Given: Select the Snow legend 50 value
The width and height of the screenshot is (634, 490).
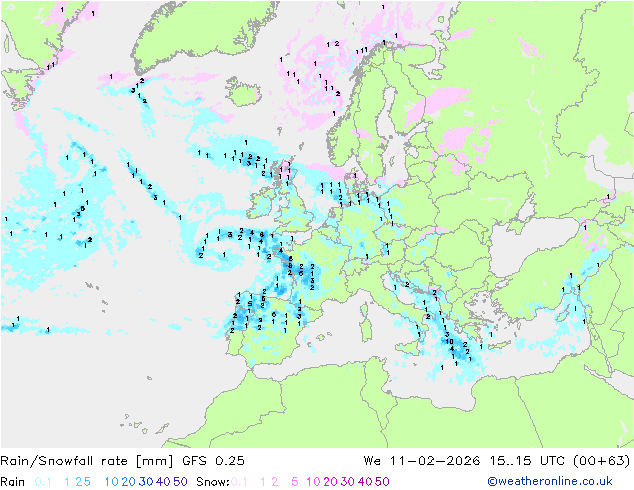Looking at the screenshot, I should pos(382,482).
